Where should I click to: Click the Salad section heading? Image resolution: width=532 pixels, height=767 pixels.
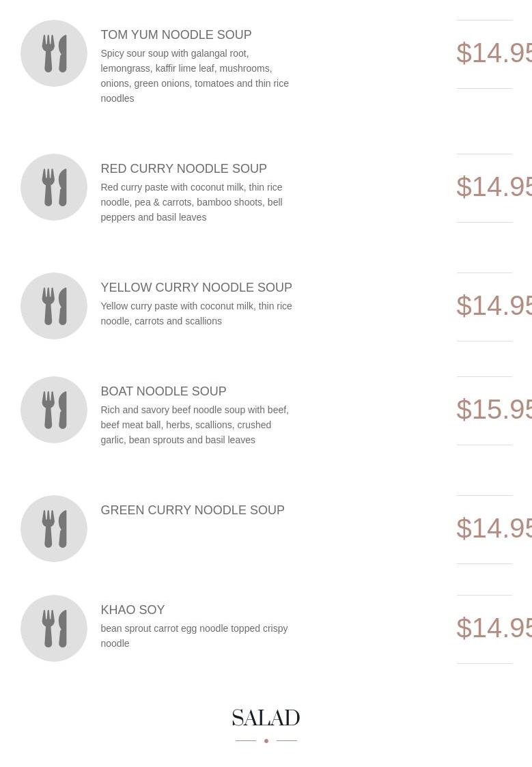click(266, 719)
